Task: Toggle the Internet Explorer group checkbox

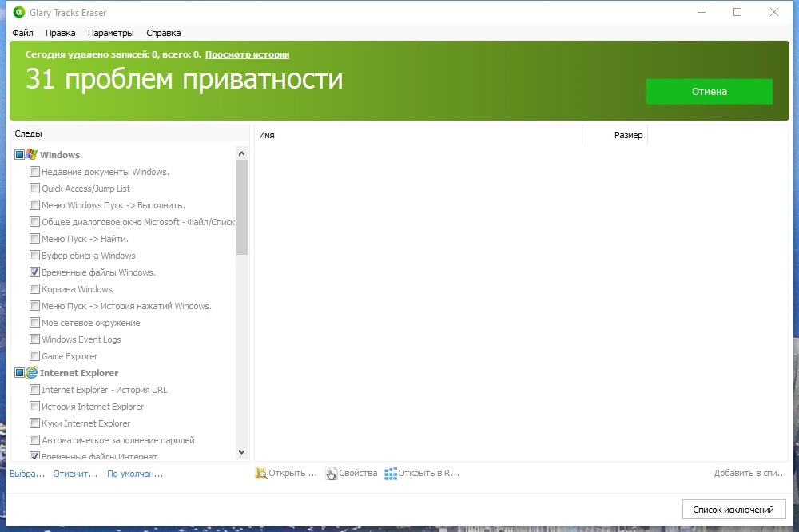Action: 19,372
